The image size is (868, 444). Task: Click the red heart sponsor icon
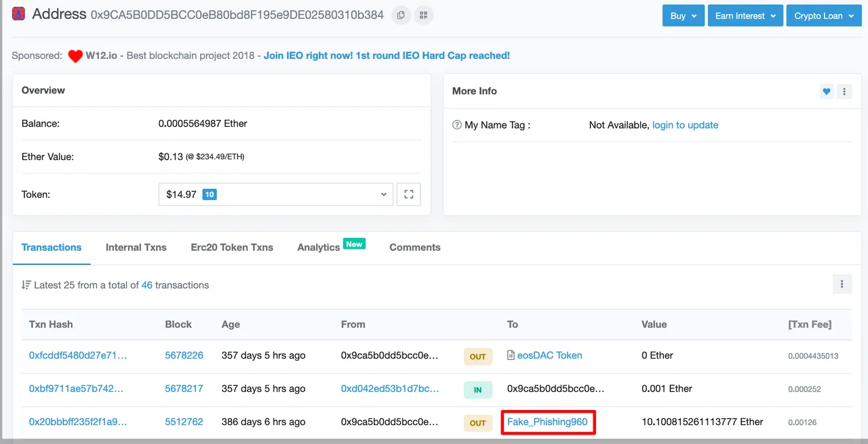point(75,56)
